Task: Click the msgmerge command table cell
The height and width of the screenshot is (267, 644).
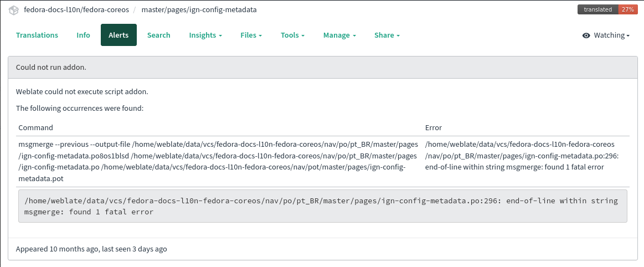Action: (x=219, y=161)
